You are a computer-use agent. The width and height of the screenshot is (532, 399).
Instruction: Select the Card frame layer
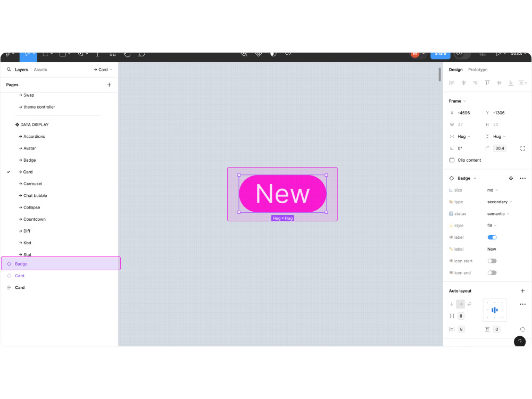[x=20, y=287]
